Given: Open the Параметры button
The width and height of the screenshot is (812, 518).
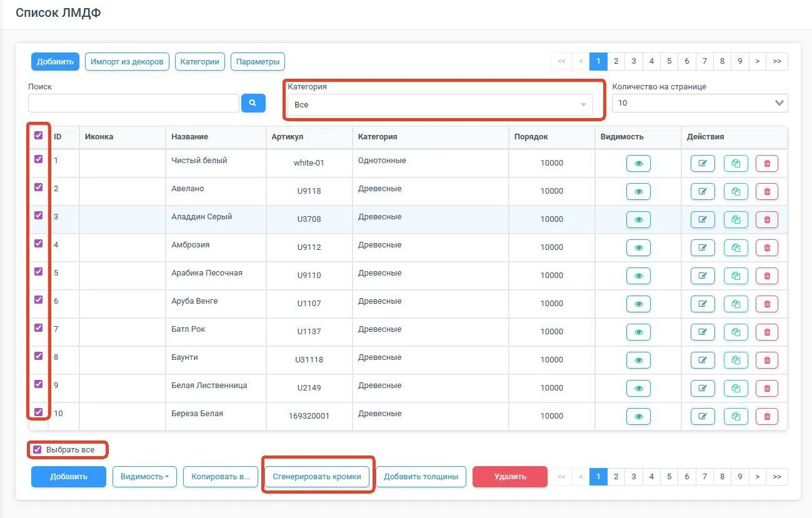Looking at the screenshot, I should click(x=258, y=61).
